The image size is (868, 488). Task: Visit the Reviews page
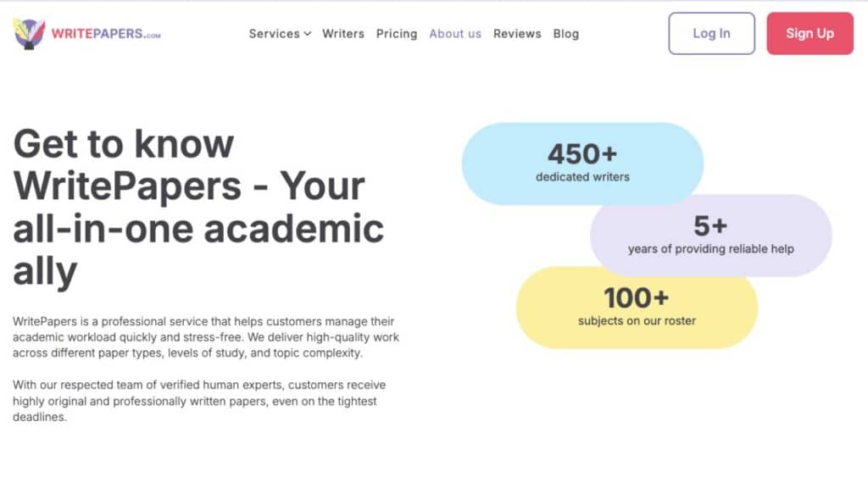[517, 34]
